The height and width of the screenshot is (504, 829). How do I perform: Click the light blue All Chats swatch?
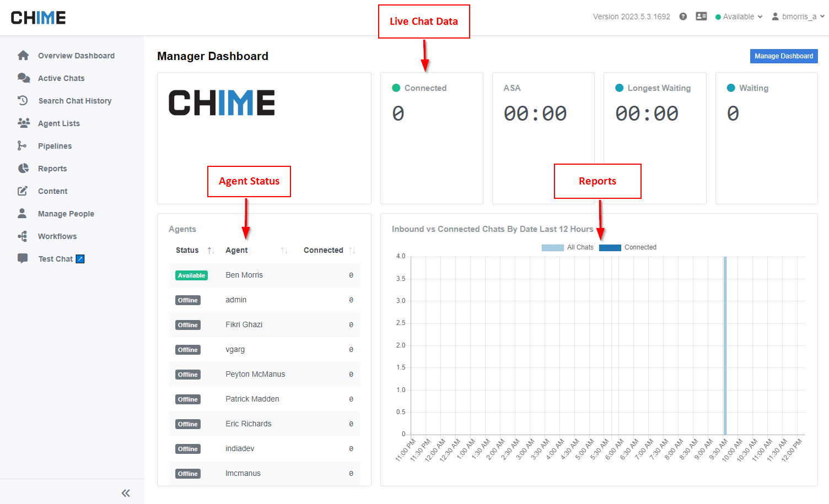[552, 247]
